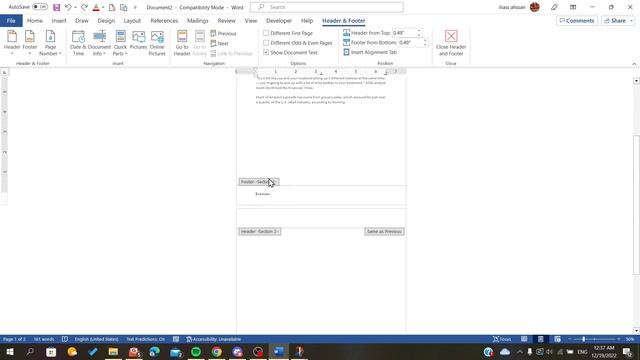Decrease Footer from Bottom spinner

tap(425, 44)
